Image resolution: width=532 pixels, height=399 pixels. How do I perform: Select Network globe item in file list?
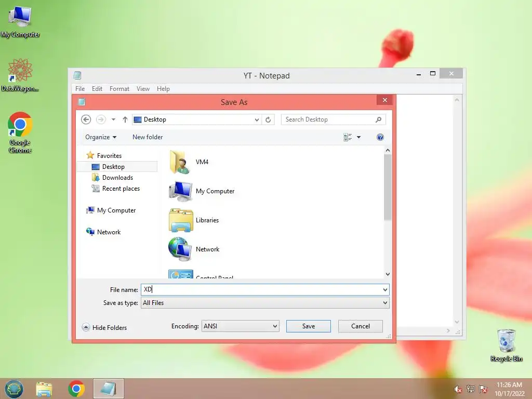194,249
